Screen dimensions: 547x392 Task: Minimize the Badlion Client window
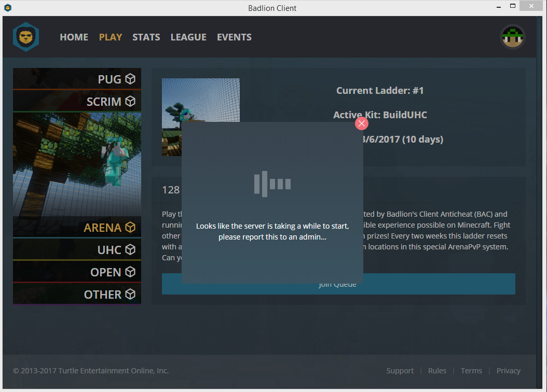point(499,6)
